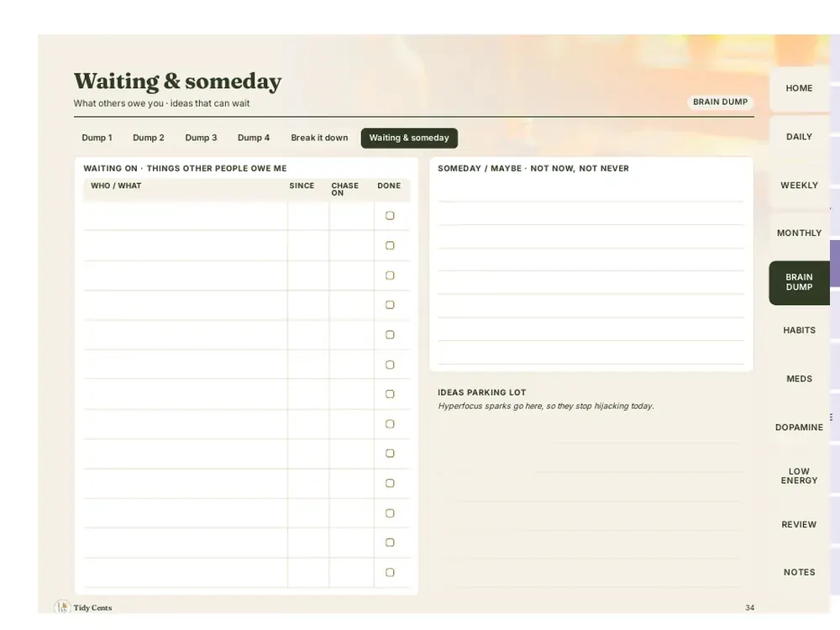This screenshot has height=630, width=840.
Task: Click the SINCE column header
Action: (302, 186)
